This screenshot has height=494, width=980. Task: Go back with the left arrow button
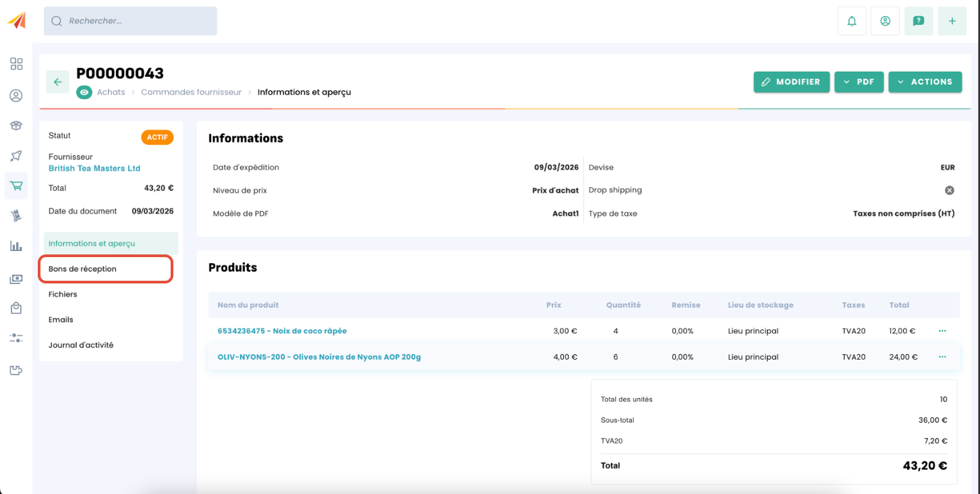58,82
